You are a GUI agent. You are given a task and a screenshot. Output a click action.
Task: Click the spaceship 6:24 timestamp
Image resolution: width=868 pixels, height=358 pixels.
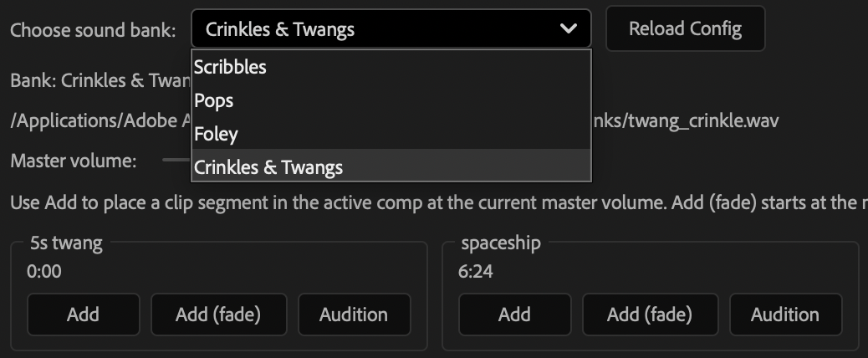(475, 271)
